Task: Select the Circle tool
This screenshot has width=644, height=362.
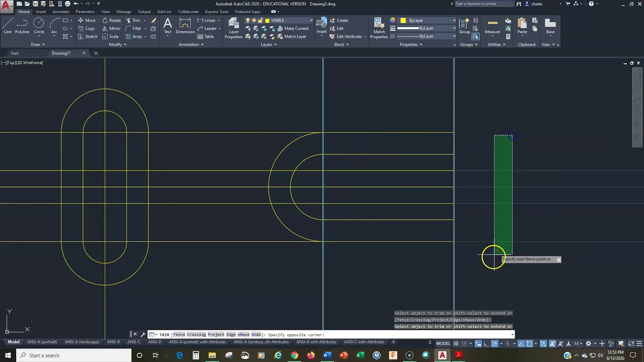Action: pyautogui.click(x=39, y=26)
